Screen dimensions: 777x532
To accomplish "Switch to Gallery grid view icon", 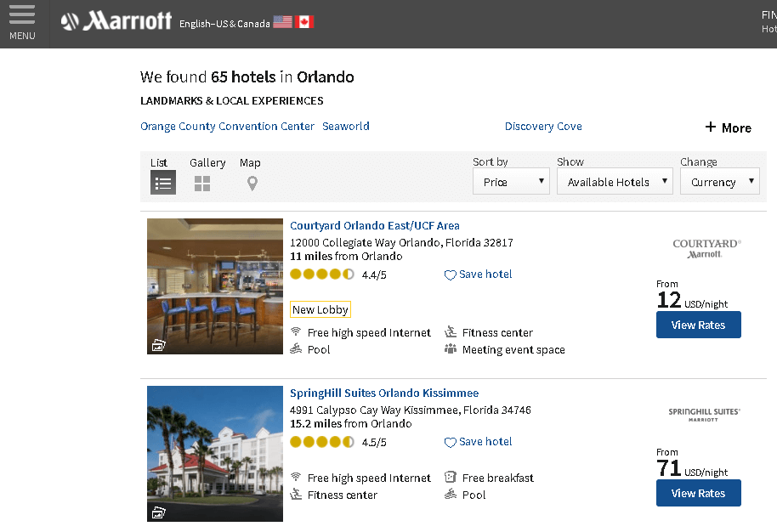I will click(202, 184).
